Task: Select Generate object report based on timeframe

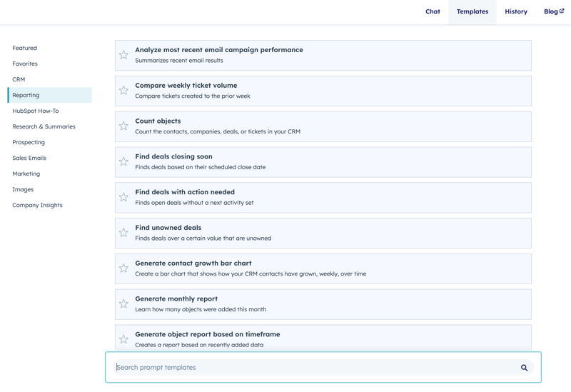Action: coord(323,338)
